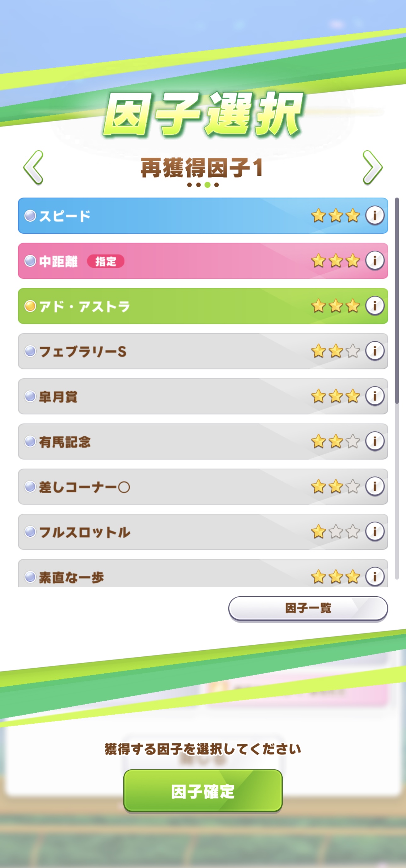The image size is (406, 868).
Task: Open info icon for フルスロットル factor
Action: 374,531
